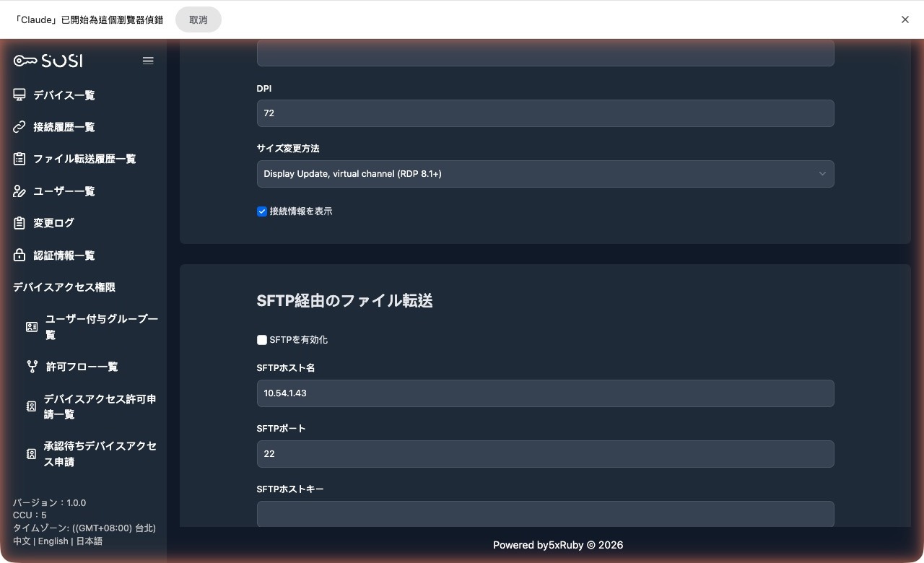Select the monitor icon beside デバイス一覧

(x=19, y=95)
